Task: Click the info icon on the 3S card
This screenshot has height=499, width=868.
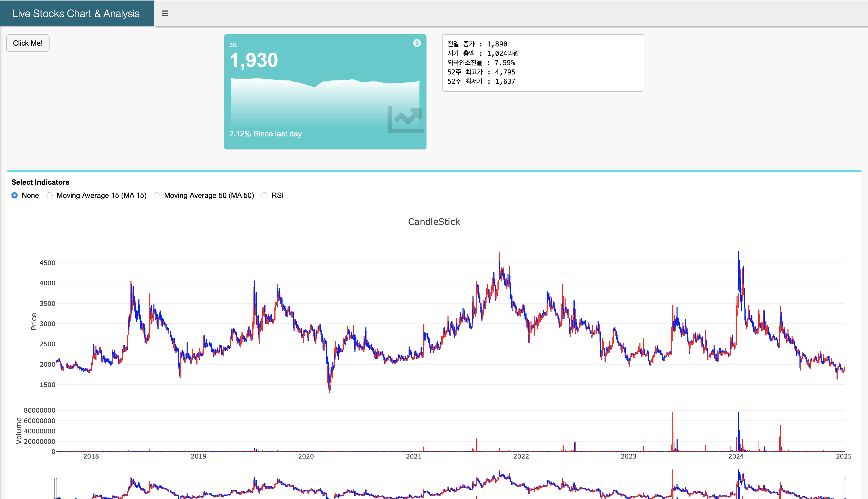Action: (417, 43)
